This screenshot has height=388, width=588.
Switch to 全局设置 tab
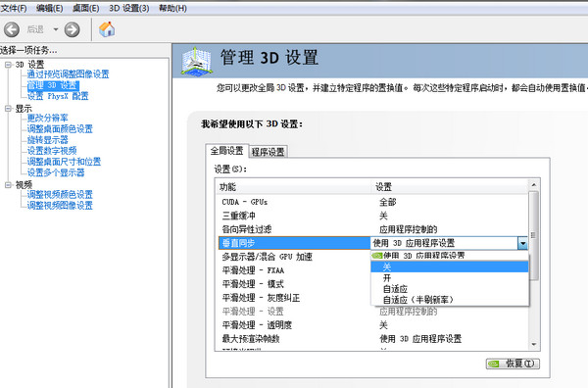227,151
